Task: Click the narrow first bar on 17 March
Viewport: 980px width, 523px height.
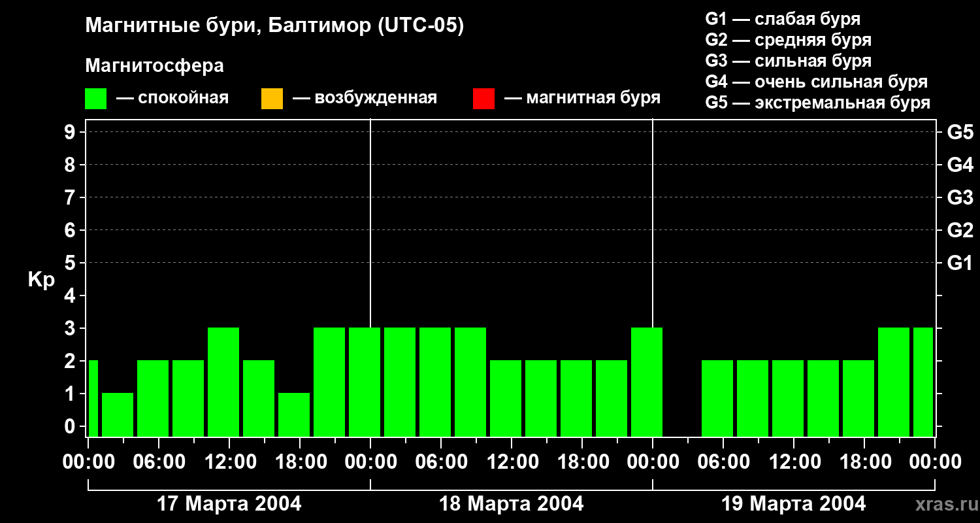Action: tap(93, 397)
